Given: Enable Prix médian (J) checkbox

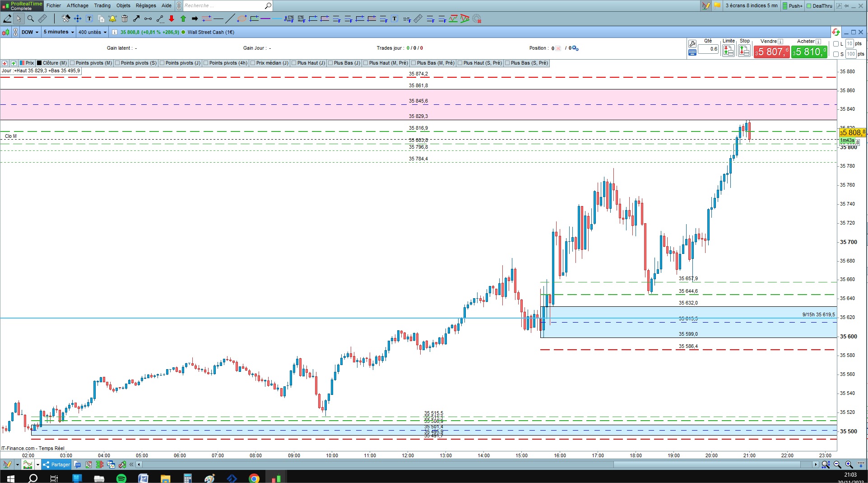Looking at the screenshot, I should tap(253, 63).
